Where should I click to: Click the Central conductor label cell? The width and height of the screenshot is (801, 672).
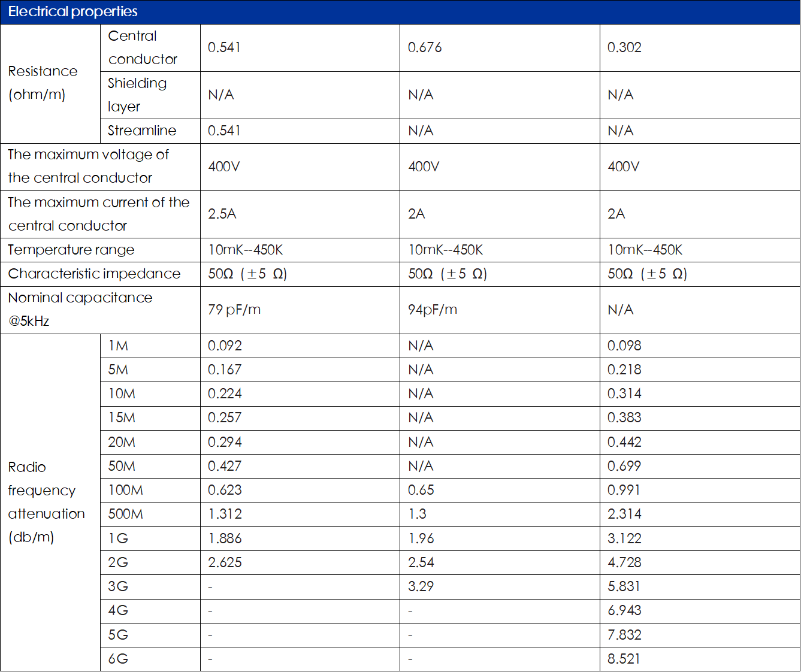point(143,47)
